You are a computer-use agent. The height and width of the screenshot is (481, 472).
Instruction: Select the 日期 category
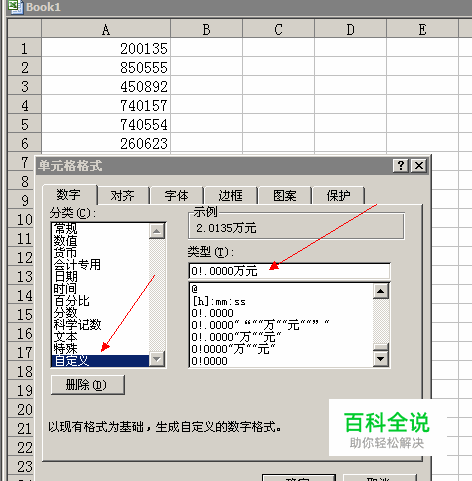click(x=100, y=277)
